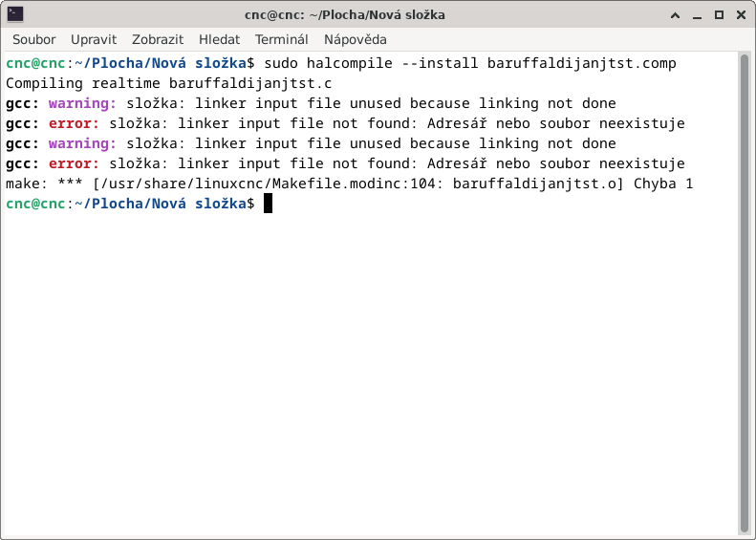Open the Hledat menu
Viewport: 756px width, 540px height.
tap(219, 39)
